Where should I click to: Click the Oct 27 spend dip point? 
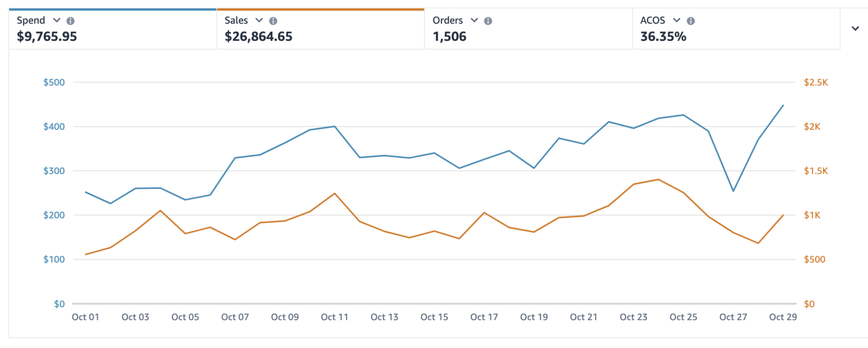(x=733, y=191)
